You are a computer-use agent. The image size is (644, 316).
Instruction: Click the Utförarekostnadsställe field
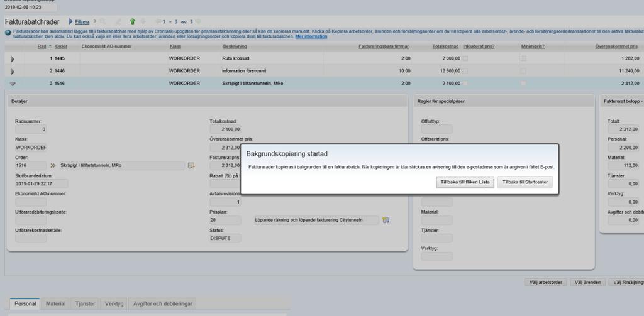pyautogui.click(x=31, y=238)
